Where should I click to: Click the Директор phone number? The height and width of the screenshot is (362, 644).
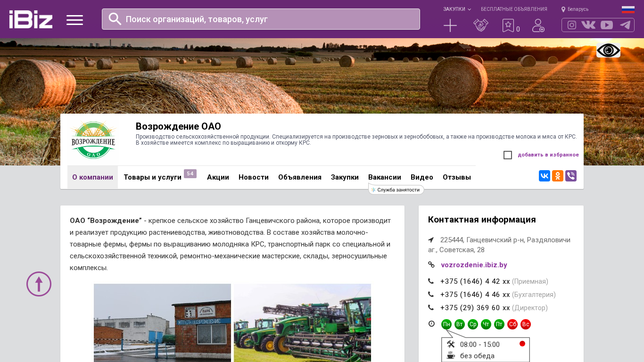[x=475, y=308]
